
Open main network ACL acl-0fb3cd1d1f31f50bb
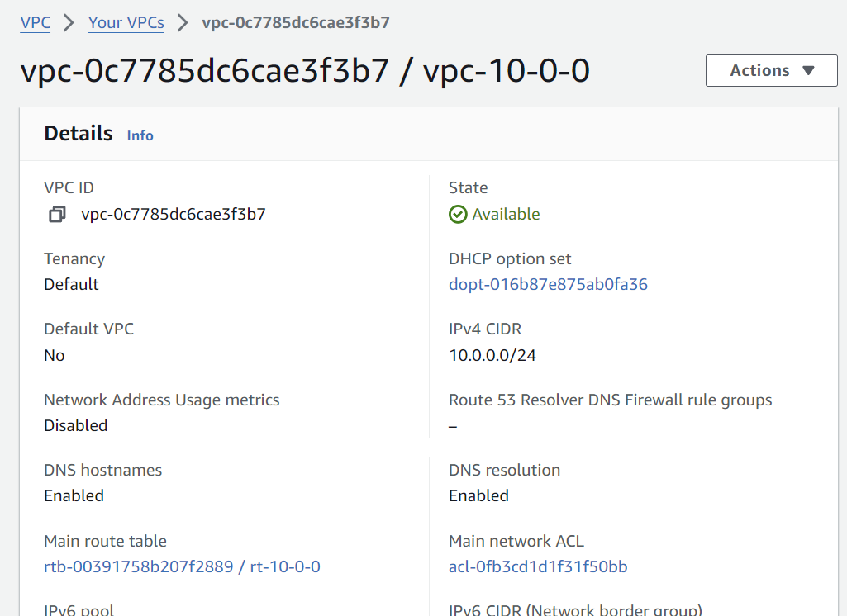pyautogui.click(x=538, y=566)
